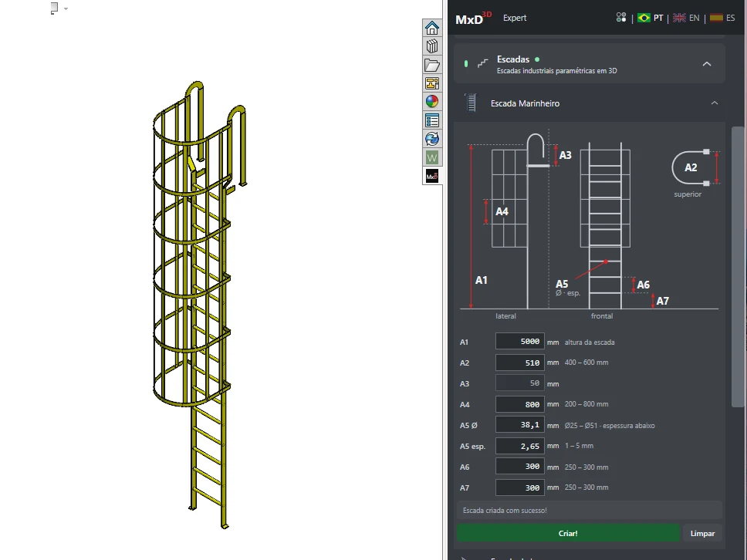Switch language to ES
The height and width of the screenshot is (560, 747).
click(x=730, y=18)
